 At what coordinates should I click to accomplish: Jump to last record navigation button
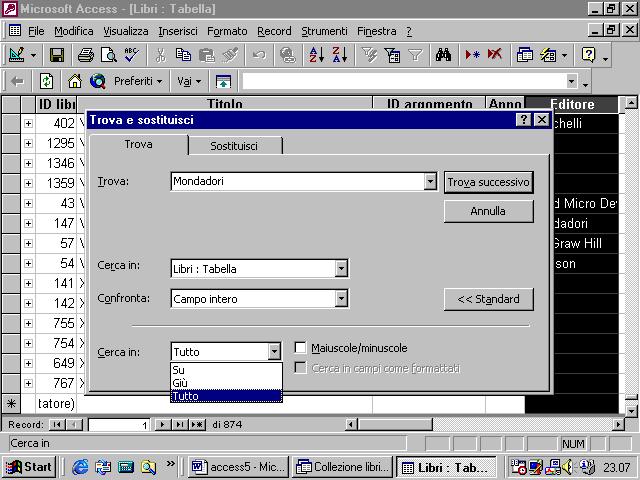click(180, 424)
